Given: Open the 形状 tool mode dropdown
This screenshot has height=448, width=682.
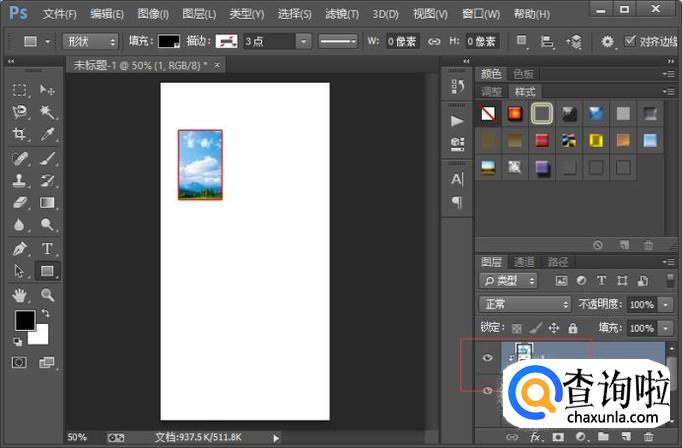Looking at the screenshot, I should (x=88, y=41).
